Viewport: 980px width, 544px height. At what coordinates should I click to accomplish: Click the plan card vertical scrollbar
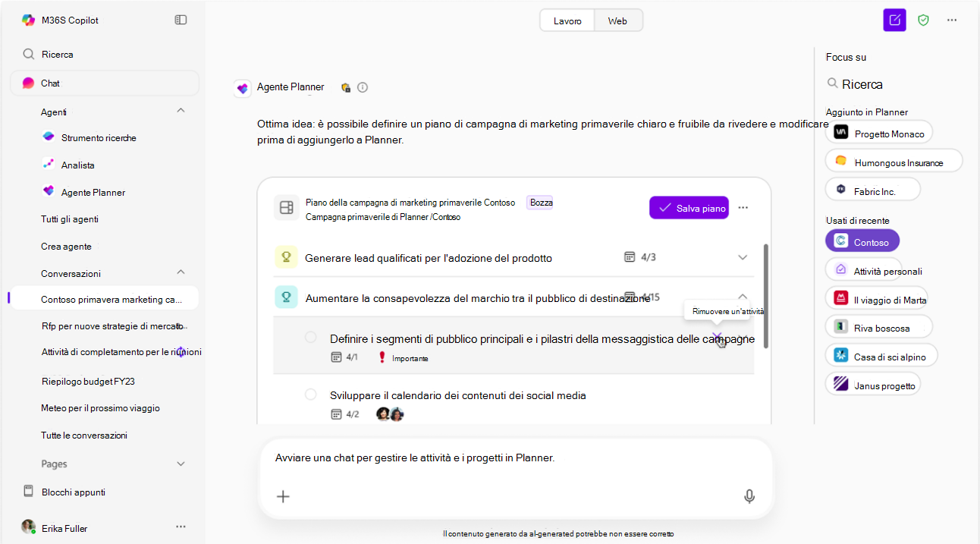point(765,296)
